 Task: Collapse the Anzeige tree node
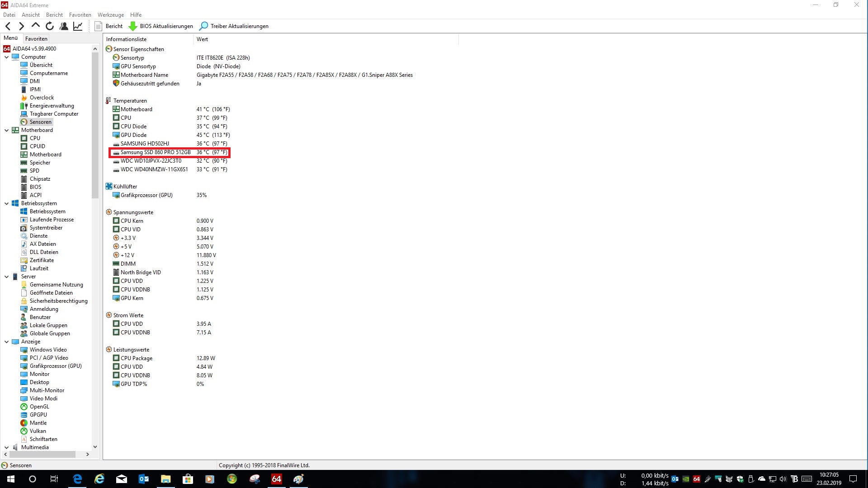[6, 342]
